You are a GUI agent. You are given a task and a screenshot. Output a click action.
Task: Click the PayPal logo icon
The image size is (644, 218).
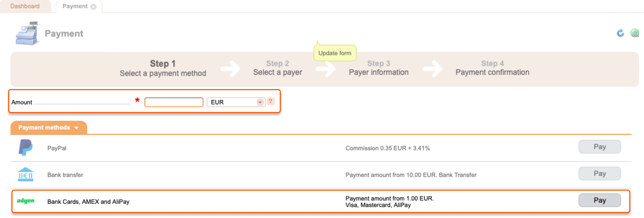26,147
